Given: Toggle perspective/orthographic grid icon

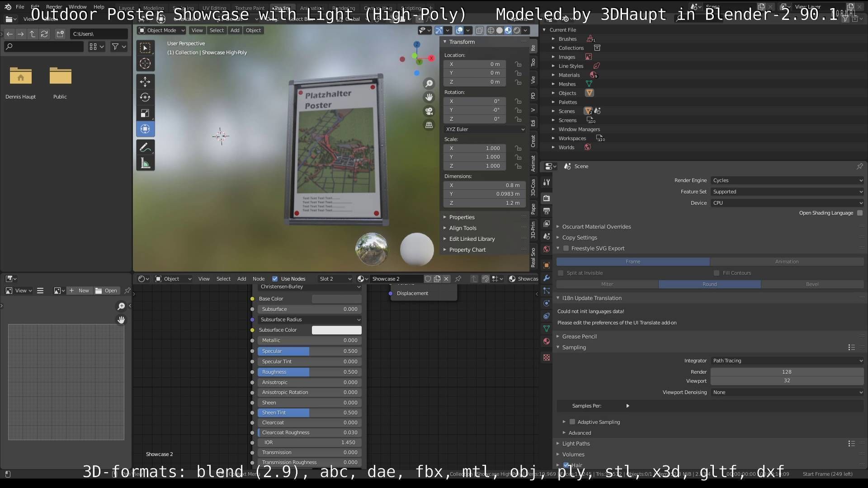Looking at the screenshot, I should 429,125.
